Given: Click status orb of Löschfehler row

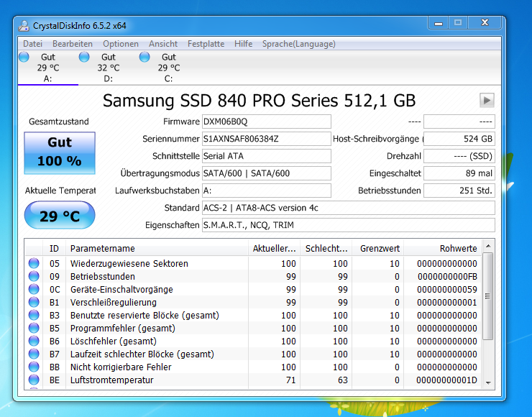Looking at the screenshot, I should 34,341.
